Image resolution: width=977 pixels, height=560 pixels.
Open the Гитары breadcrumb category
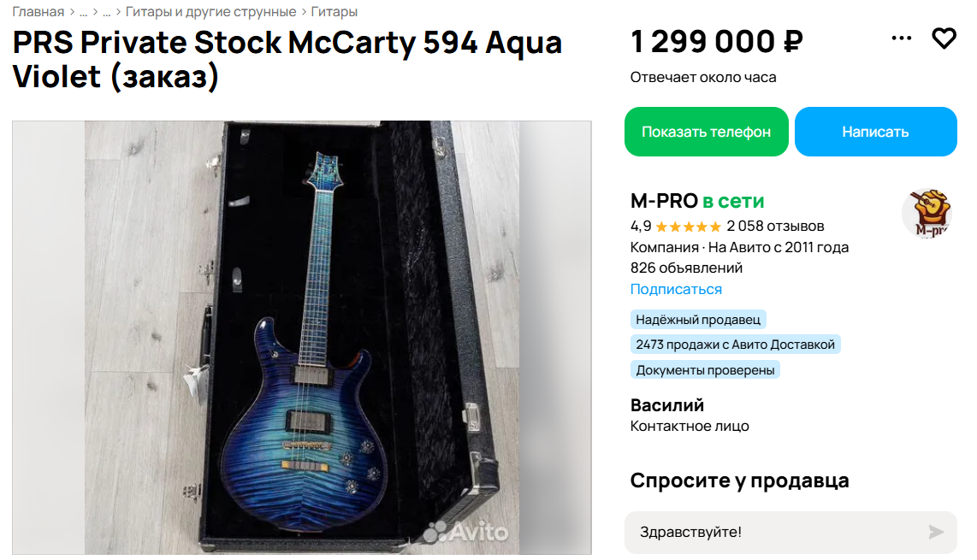coord(334,12)
